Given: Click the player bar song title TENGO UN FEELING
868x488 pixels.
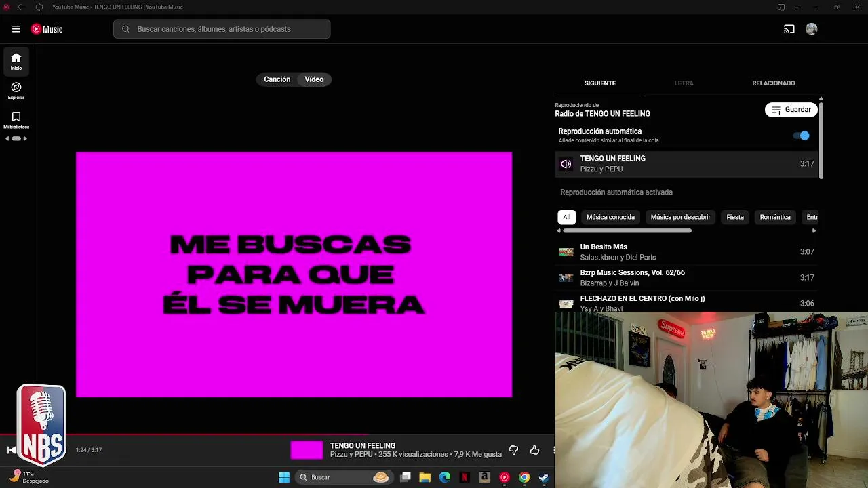Looking at the screenshot, I should (363, 445).
